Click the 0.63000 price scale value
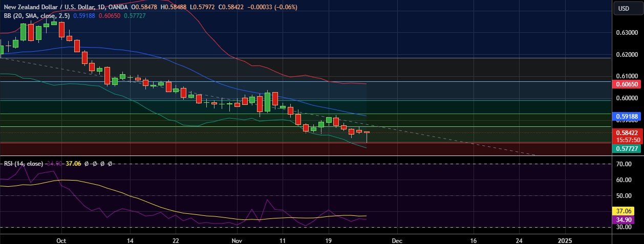Image resolution: width=644 pixels, height=244 pixels. click(627, 33)
